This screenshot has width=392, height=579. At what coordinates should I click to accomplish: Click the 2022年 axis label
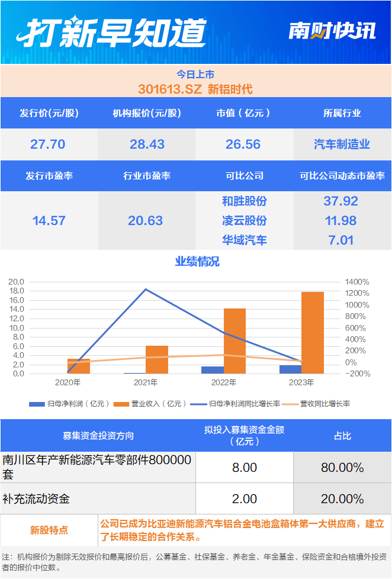coord(223,382)
